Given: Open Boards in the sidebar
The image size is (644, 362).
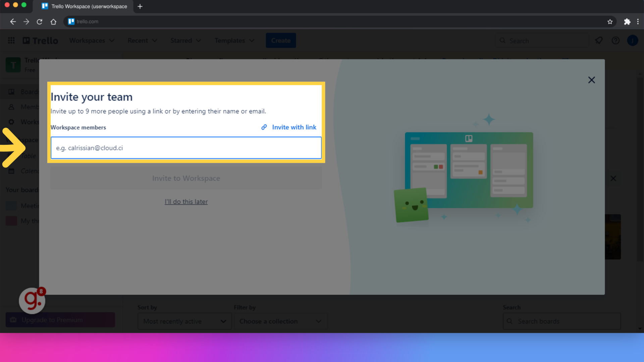Looking at the screenshot, I should 23,92.
